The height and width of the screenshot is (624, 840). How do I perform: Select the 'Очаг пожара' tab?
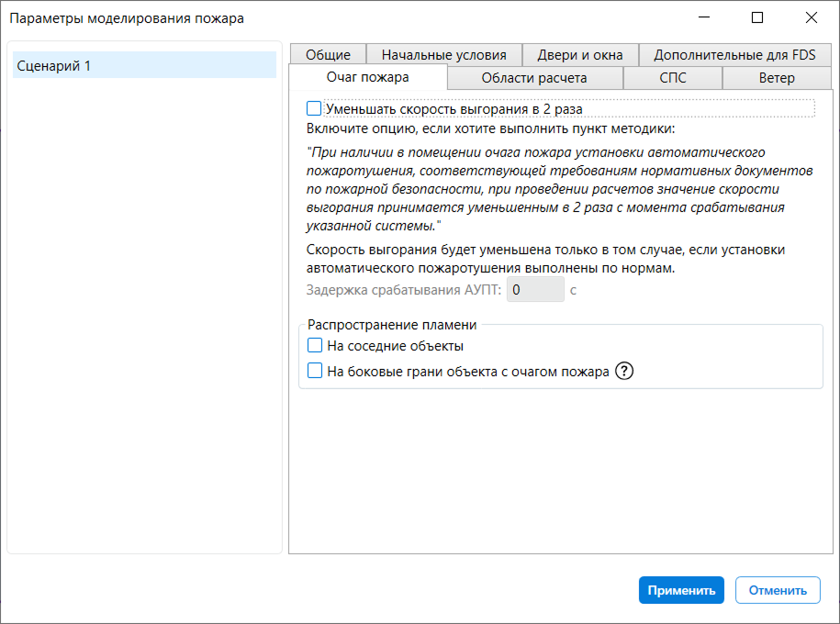click(x=367, y=77)
